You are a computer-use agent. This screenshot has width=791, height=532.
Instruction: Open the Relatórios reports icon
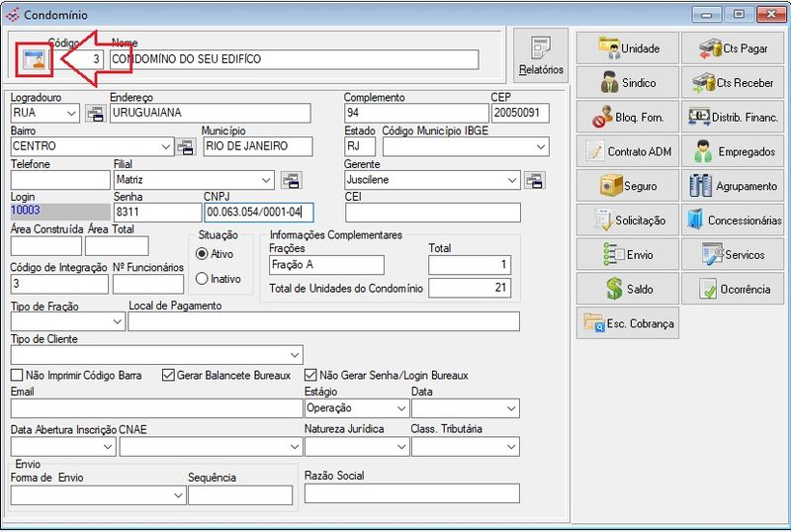coord(541,55)
